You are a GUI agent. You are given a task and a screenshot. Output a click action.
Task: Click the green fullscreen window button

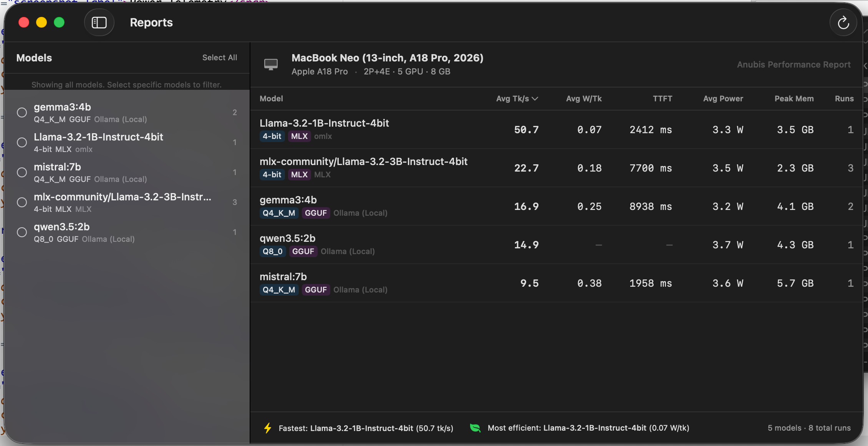pos(59,23)
